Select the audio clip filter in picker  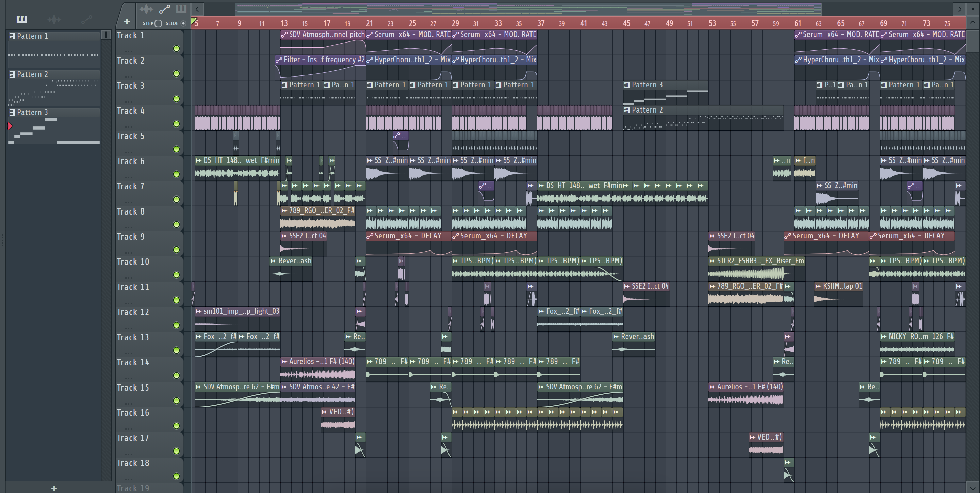pos(54,19)
